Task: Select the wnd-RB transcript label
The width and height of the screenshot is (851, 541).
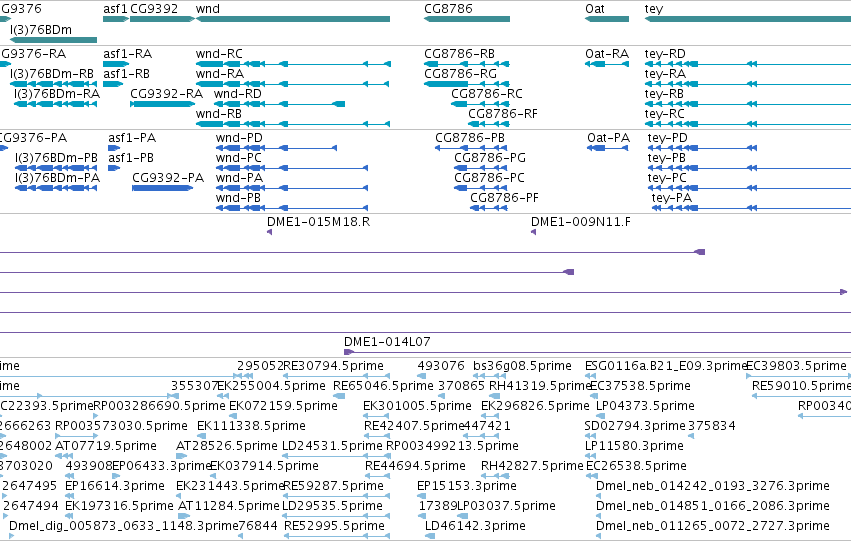Action: (x=219, y=114)
